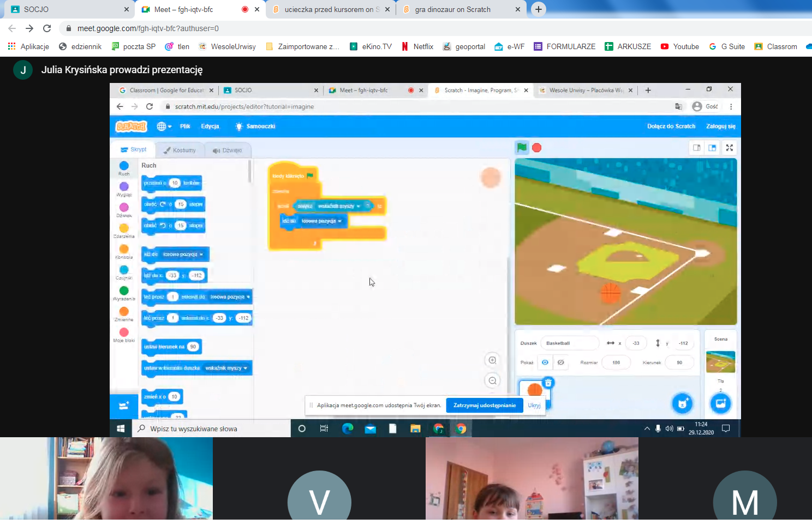Open Microsoft Edge from shared taskbar
The image size is (812, 524).
[x=348, y=428]
